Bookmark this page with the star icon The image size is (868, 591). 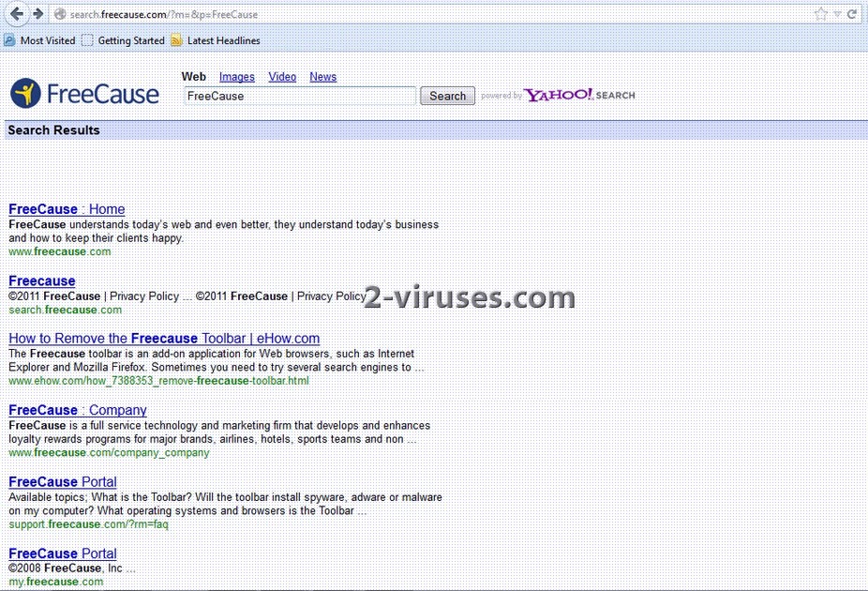click(x=821, y=14)
